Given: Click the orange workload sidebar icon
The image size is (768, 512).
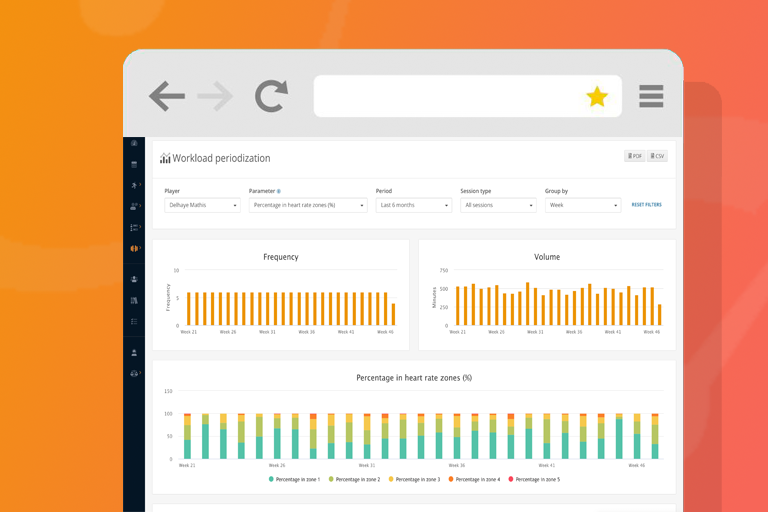Looking at the screenshot, I should [x=134, y=248].
